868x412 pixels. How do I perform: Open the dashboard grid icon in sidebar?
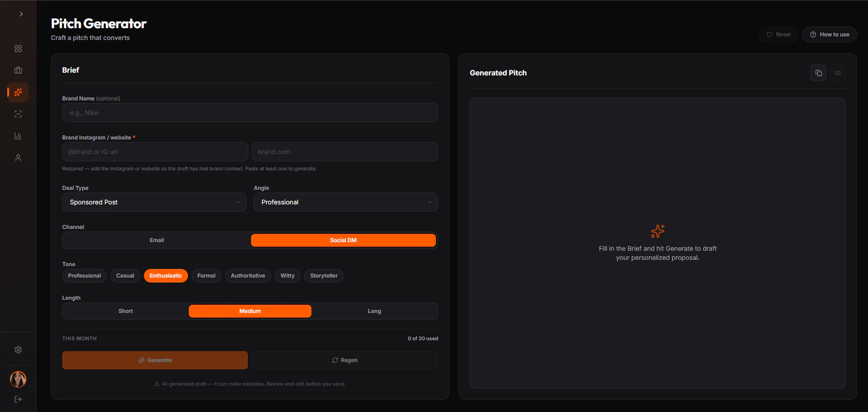pos(18,49)
